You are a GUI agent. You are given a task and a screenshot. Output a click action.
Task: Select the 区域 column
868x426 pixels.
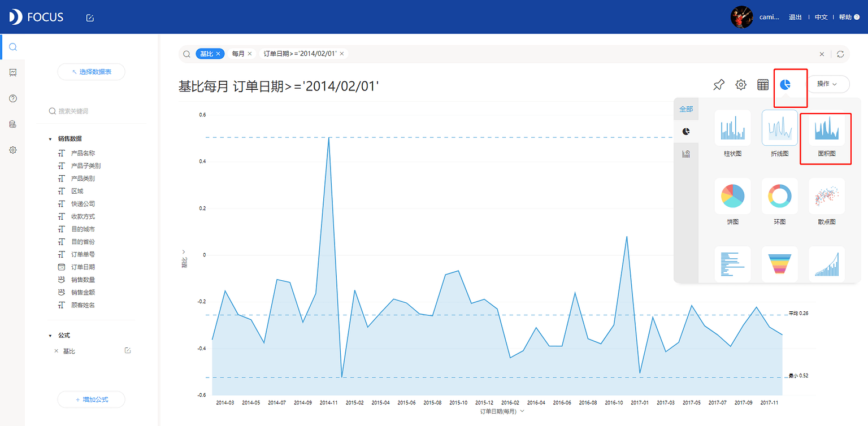pos(77,191)
